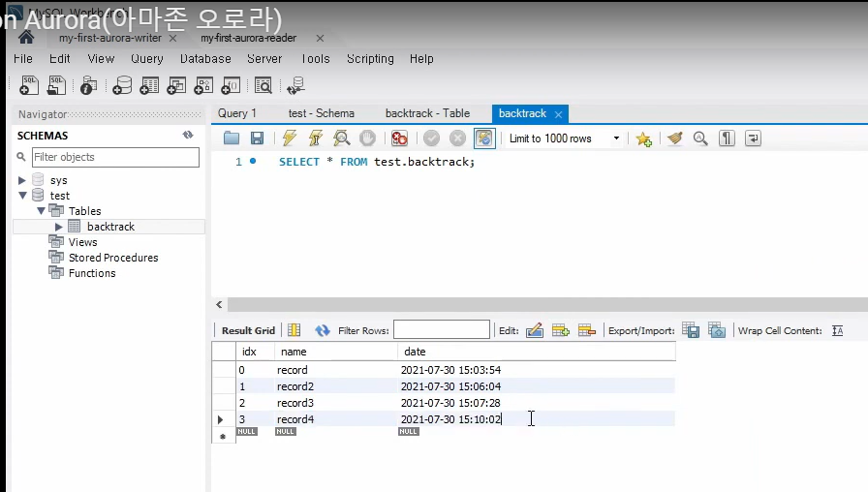Select the Stored Procedures tree item

(113, 258)
